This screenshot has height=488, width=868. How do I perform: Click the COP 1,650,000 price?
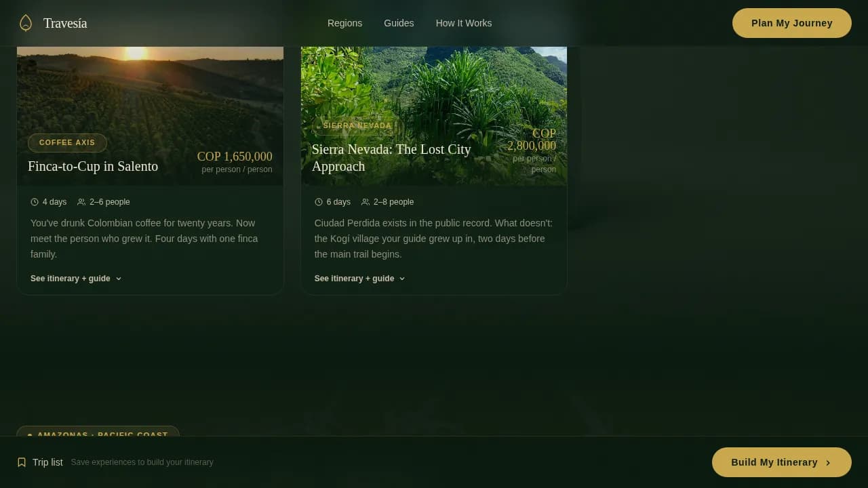coord(235,157)
